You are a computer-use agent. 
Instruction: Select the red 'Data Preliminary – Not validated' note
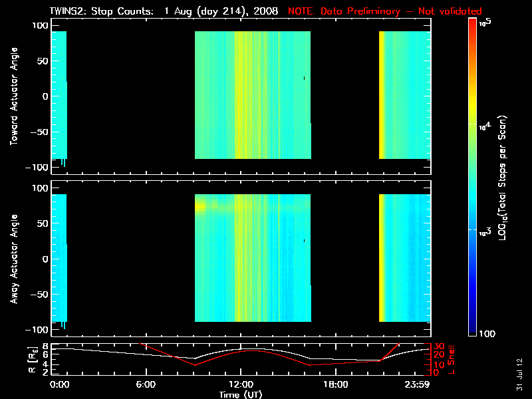pos(384,11)
